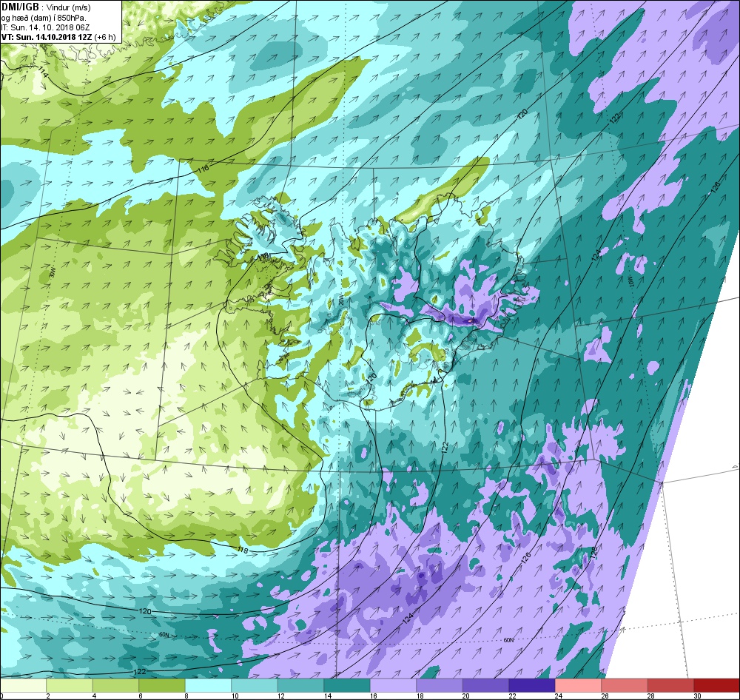The height and width of the screenshot is (700, 740).
Task: Click the 'og hæð (dam) í 850hPa.' line
Action: [44, 18]
